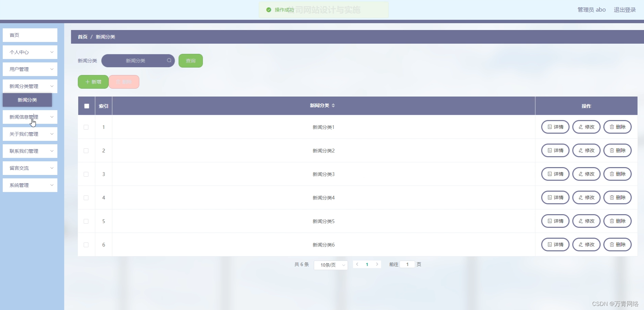The height and width of the screenshot is (310, 644).
Task: Click the plus icon on the 新增 button
Action: tap(88, 82)
